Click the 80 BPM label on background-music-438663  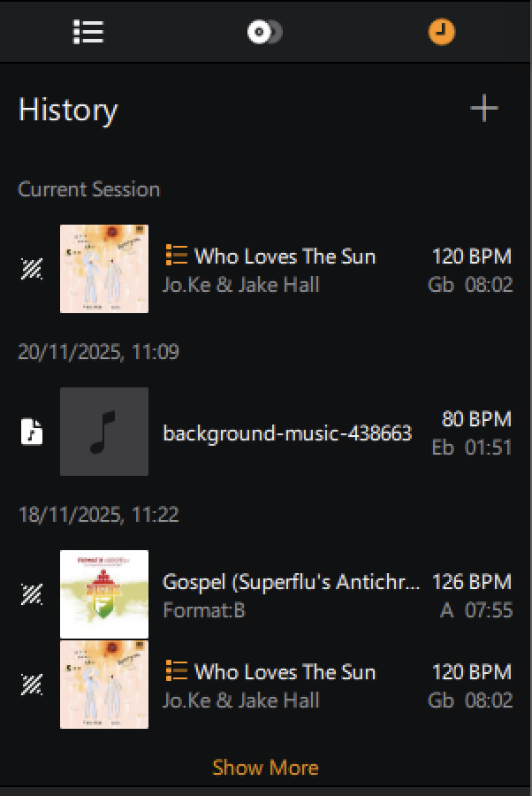(x=477, y=419)
